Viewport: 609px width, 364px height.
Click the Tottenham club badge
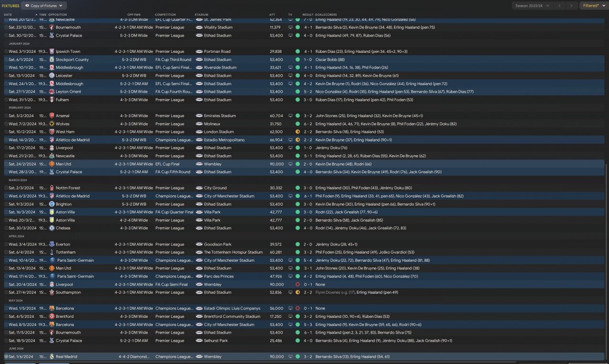pos(51,252)
